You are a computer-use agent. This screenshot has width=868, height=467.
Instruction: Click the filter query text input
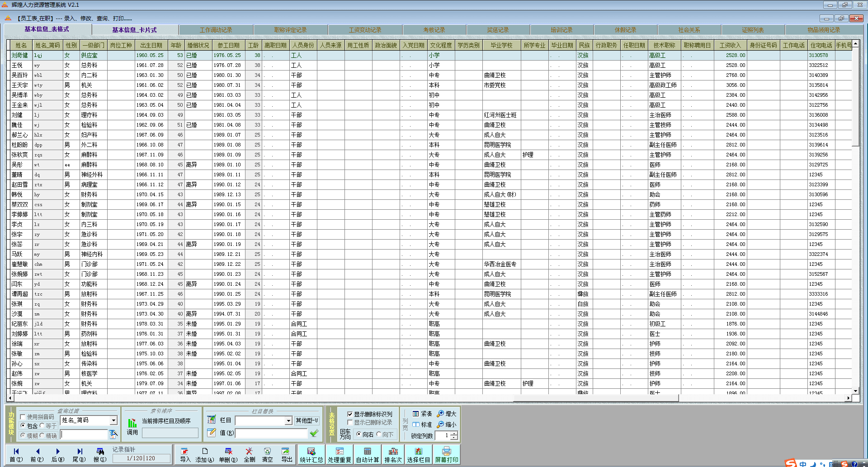[85, 434]
